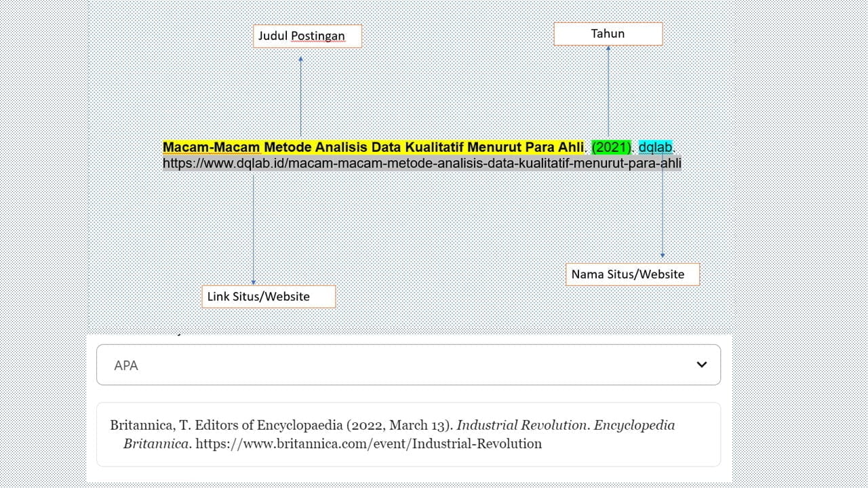Click the Link Situs/Website label box

269,296
